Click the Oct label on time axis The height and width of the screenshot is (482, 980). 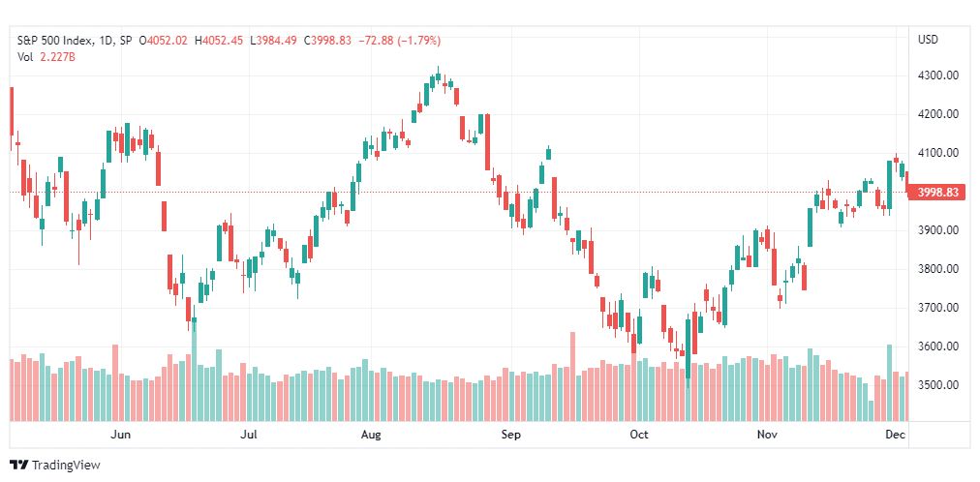click(639, 435)
